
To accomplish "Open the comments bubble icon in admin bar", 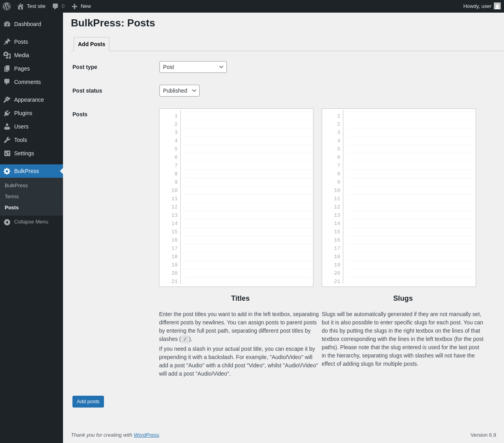I will point(56,6).
